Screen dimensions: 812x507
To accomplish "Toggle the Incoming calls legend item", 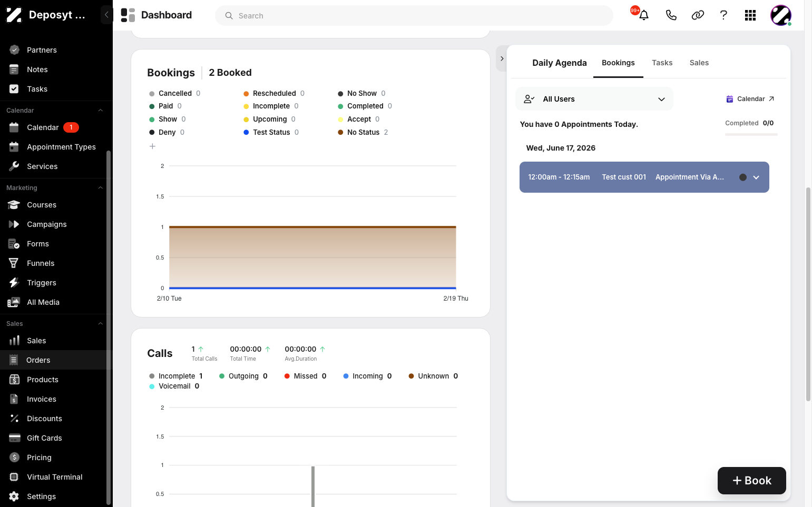I will [x=367, y=376].
